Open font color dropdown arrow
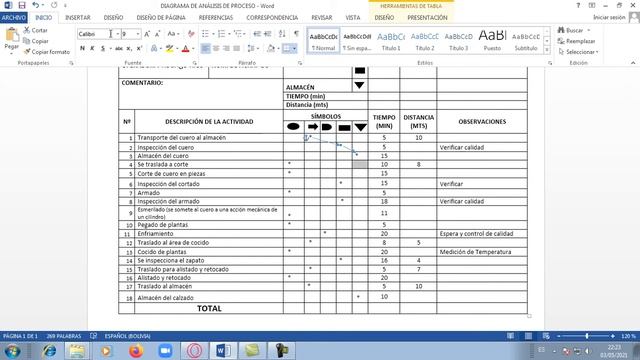 pyautogui.click(x=193, y=49)
